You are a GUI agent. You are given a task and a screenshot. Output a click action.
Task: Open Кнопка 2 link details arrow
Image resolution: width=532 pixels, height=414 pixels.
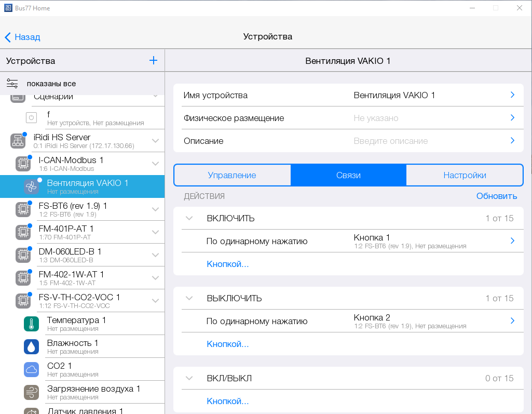click(512, 320)
